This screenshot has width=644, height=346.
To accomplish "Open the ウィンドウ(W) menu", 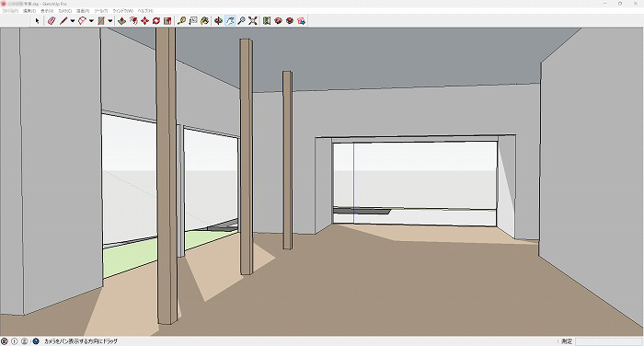I will (122, 11).
